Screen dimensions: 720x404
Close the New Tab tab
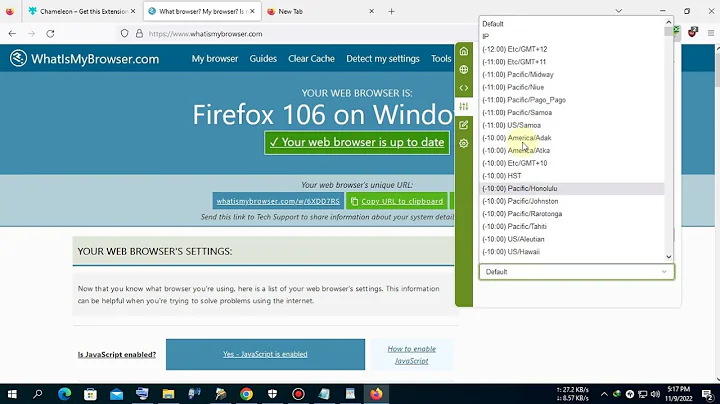pyautogui.click(x=371, y=11)
